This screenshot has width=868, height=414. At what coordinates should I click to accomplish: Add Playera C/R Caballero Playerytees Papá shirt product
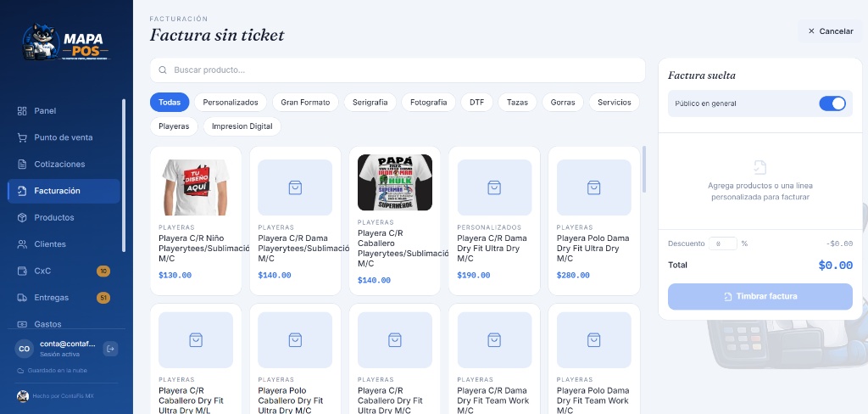(x=395, y=221)
